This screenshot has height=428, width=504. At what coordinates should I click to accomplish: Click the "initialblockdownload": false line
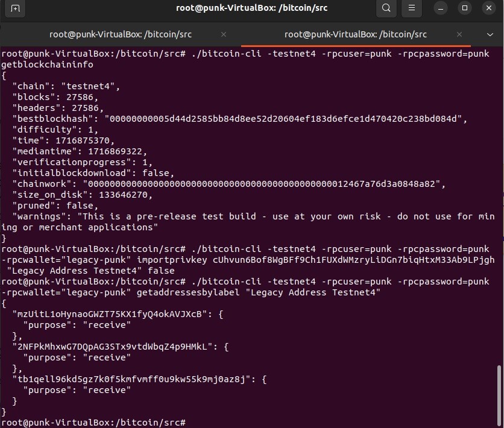(x=93, y=173)
